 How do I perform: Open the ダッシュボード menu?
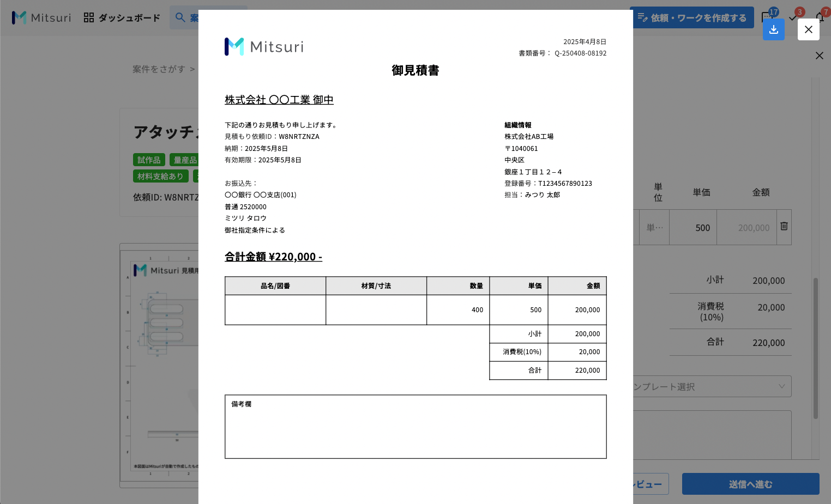click(122, 18)
